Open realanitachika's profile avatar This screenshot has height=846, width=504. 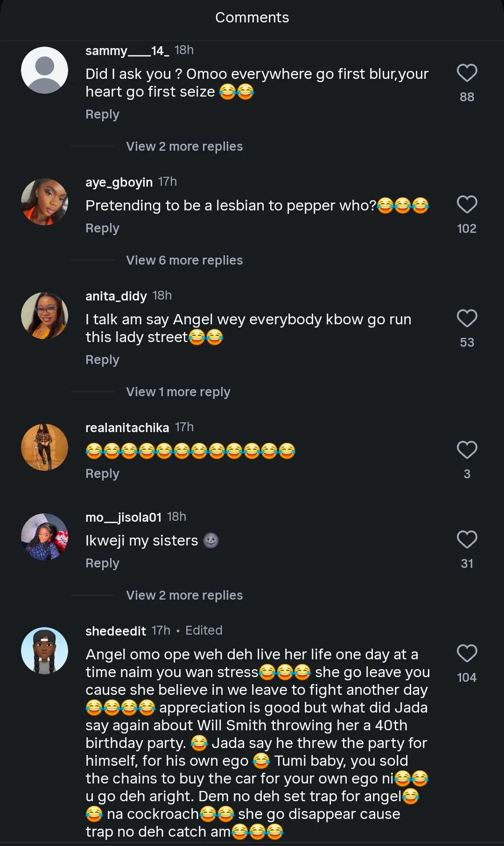(x=45, y=447)
